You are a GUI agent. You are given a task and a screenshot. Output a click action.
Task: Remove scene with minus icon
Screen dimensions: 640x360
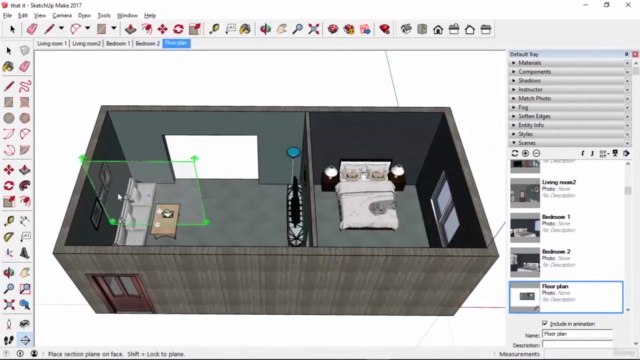(536, 153)
